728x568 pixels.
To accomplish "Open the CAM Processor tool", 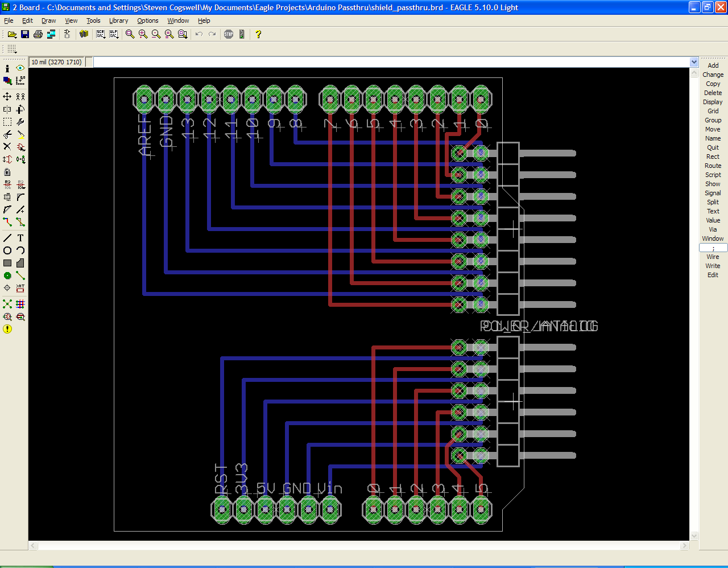I will tap(51, 34).
